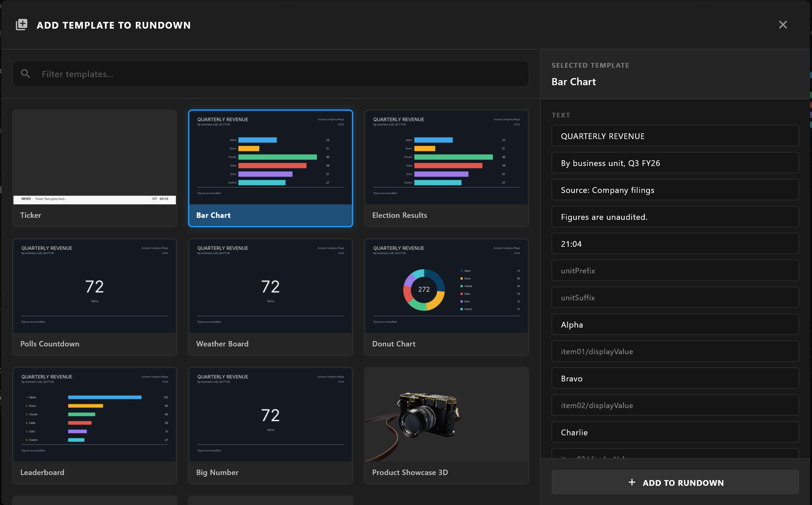The height and width of the screenshot is (505, 812).
Task: Close the Add Template dialog
Action: [x=783, y=25]
